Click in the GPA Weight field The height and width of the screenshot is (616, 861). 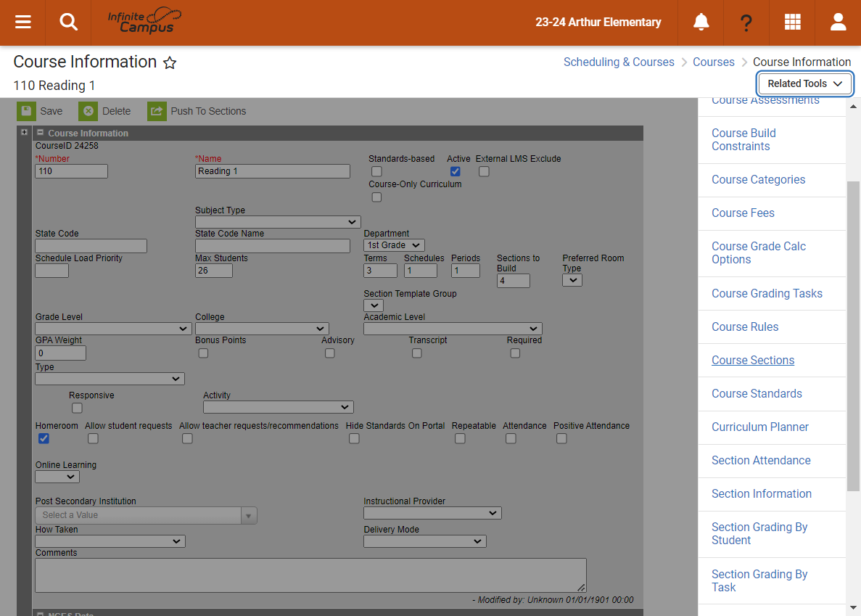(x=60, y=353)
